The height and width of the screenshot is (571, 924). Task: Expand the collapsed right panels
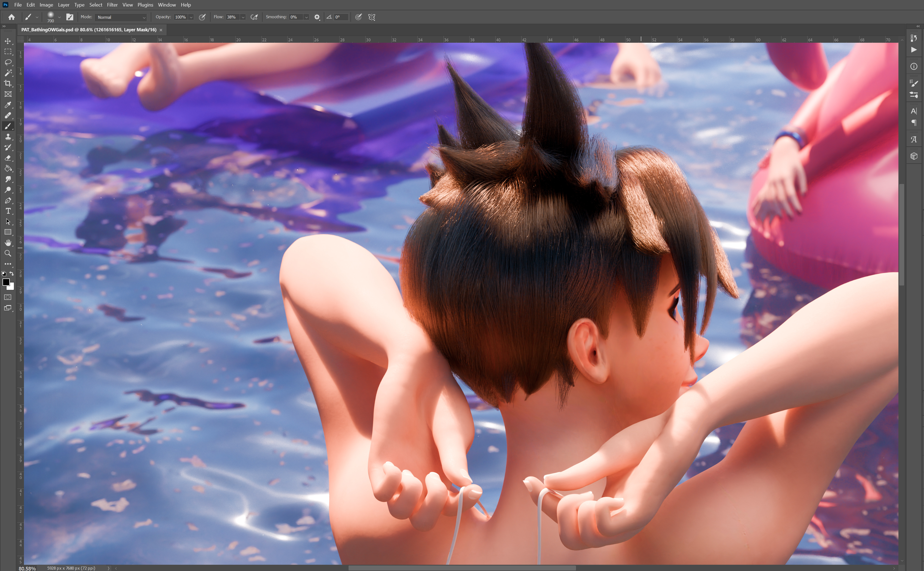tap(918, 26)
